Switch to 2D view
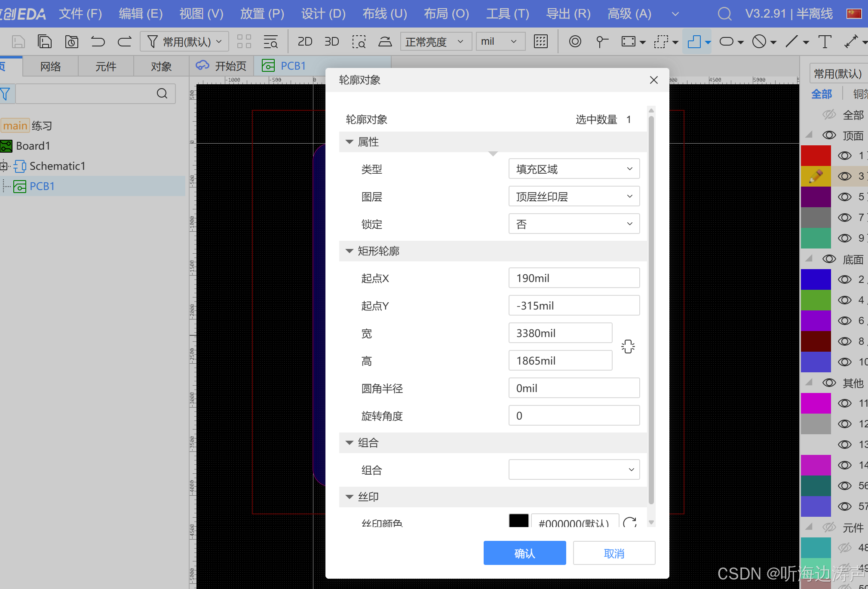 tap(305, 42)
